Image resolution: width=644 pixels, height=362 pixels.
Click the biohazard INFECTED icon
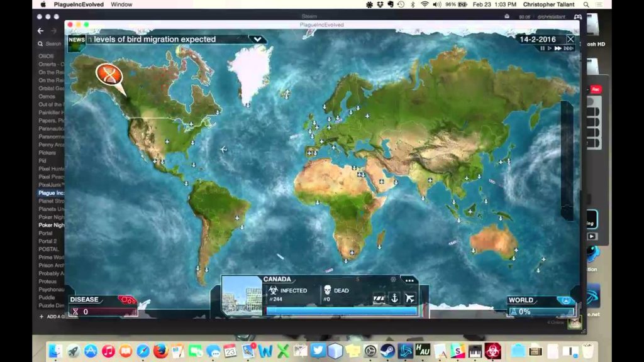[273, 290]
